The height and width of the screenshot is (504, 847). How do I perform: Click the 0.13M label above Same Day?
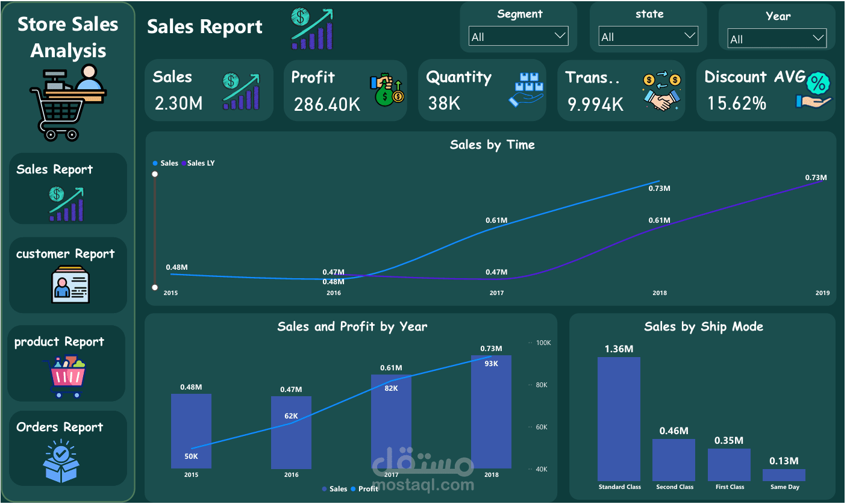pos(784,461)
